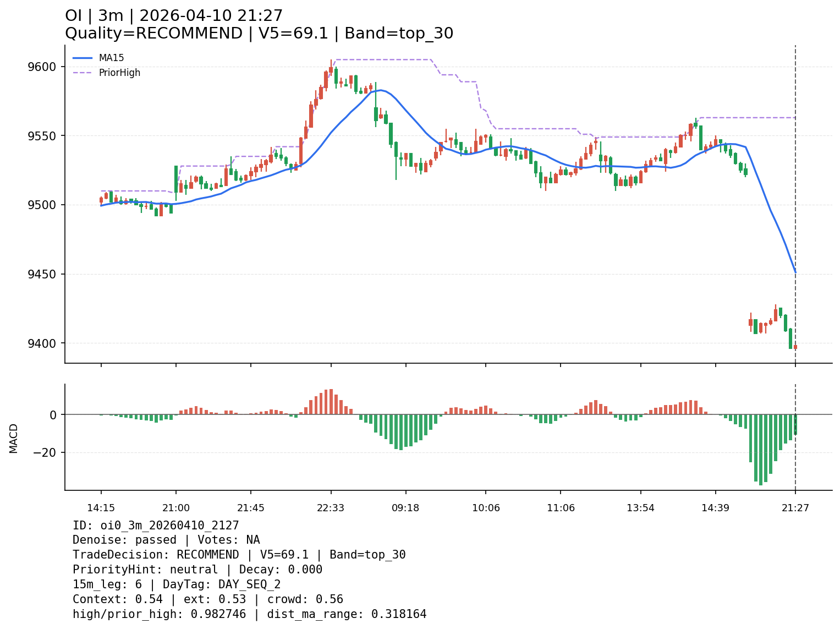This screenshot has height=629, width=840.
Task: Click the purple dashed PriorHigh legend sample
Action: click(83, 73)
